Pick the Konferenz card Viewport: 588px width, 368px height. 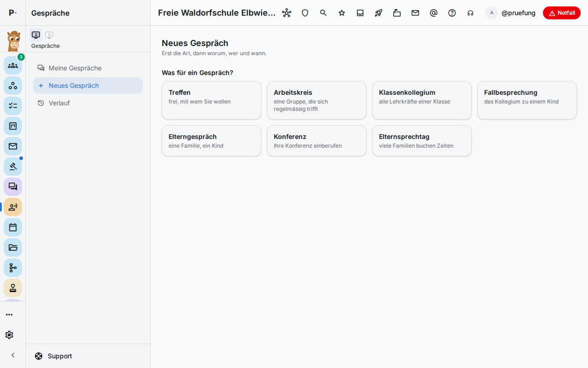point(317,141)
